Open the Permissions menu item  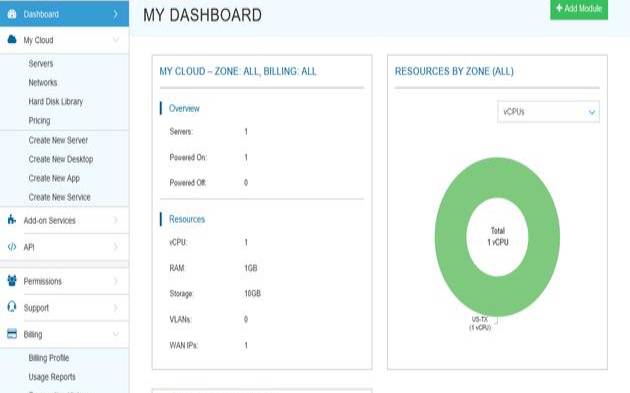[64, 281]
